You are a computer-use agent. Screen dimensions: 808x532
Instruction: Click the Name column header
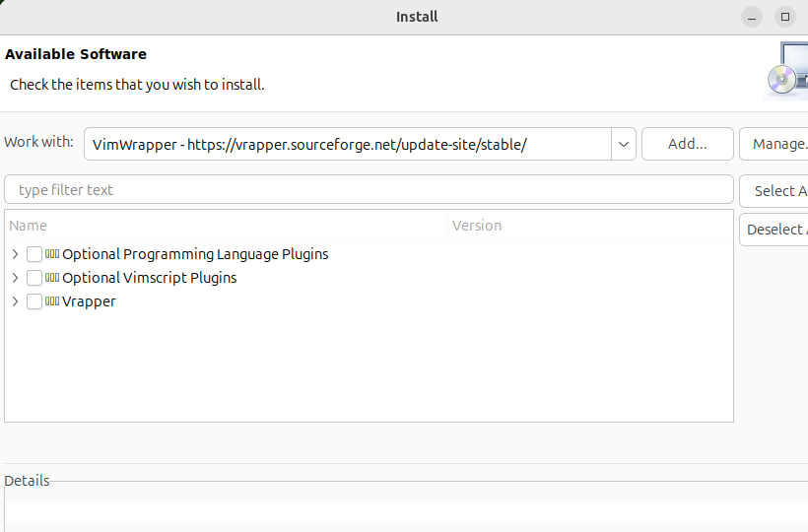(226, 226)
